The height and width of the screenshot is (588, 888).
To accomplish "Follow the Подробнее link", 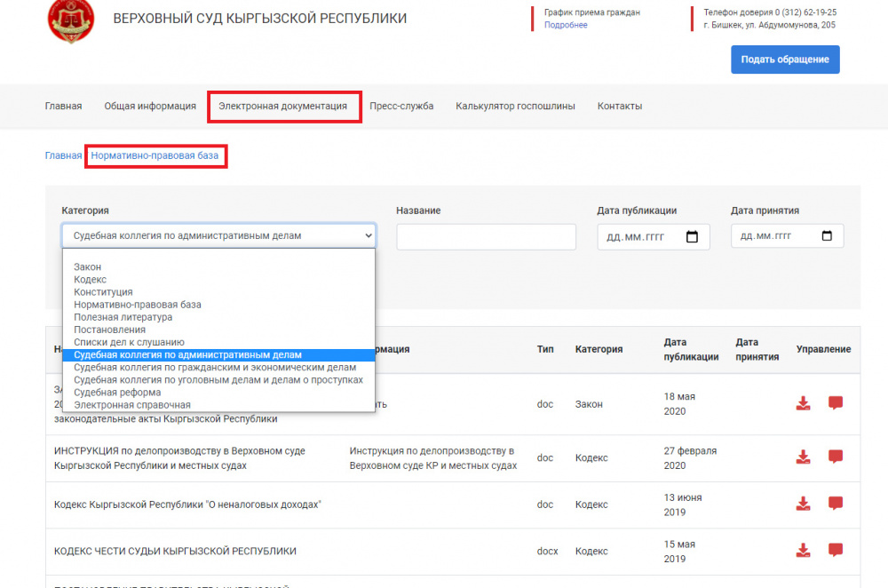I will (x=566, y=26).
